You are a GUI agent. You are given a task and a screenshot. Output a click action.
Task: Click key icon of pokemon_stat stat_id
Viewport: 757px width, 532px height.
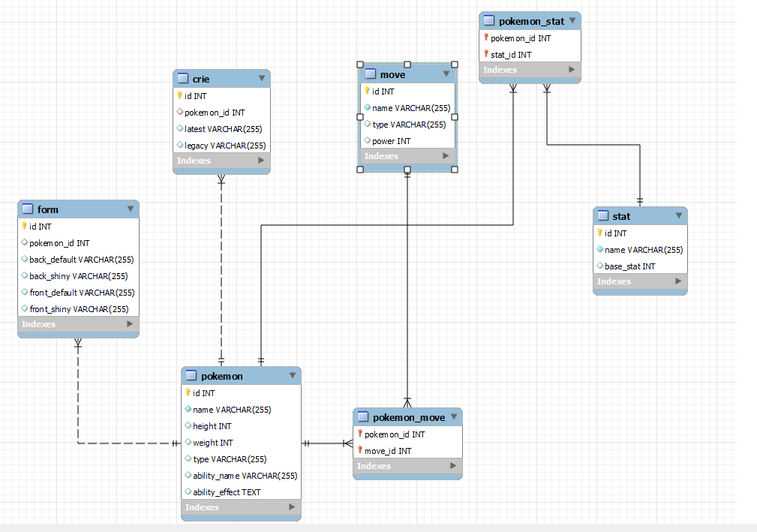point(486,54)
